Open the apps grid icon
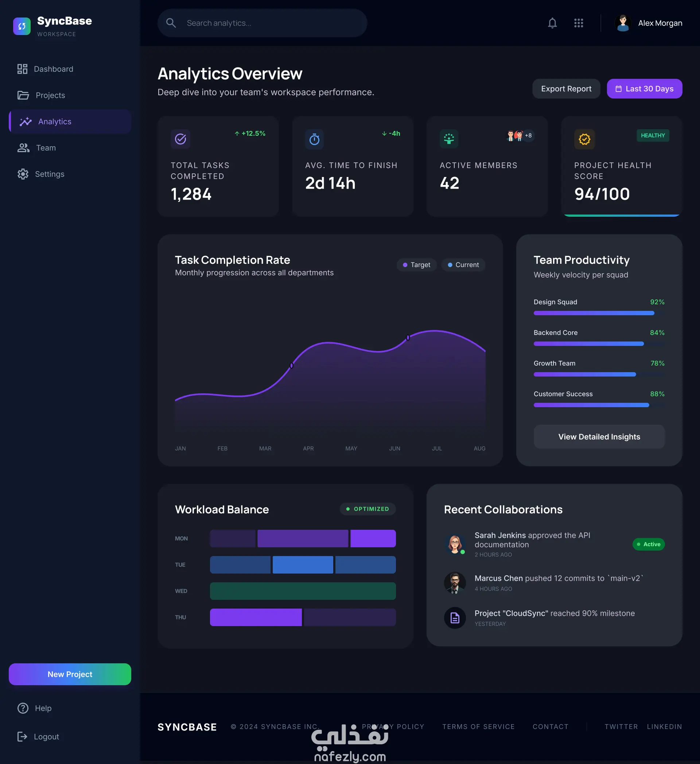Viewport: 700px width, 764px height. click(578, 23)
